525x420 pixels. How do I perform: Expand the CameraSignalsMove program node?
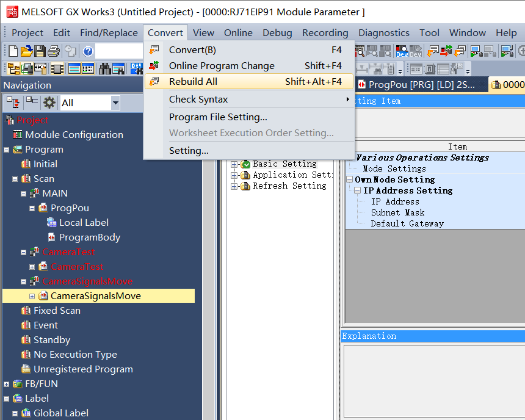(32, 296)
